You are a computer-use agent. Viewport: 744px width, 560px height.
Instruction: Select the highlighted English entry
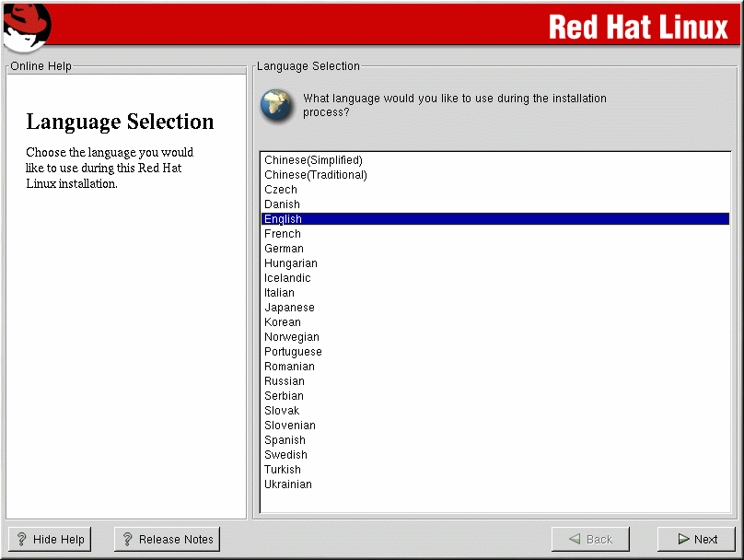coord(283,219)
